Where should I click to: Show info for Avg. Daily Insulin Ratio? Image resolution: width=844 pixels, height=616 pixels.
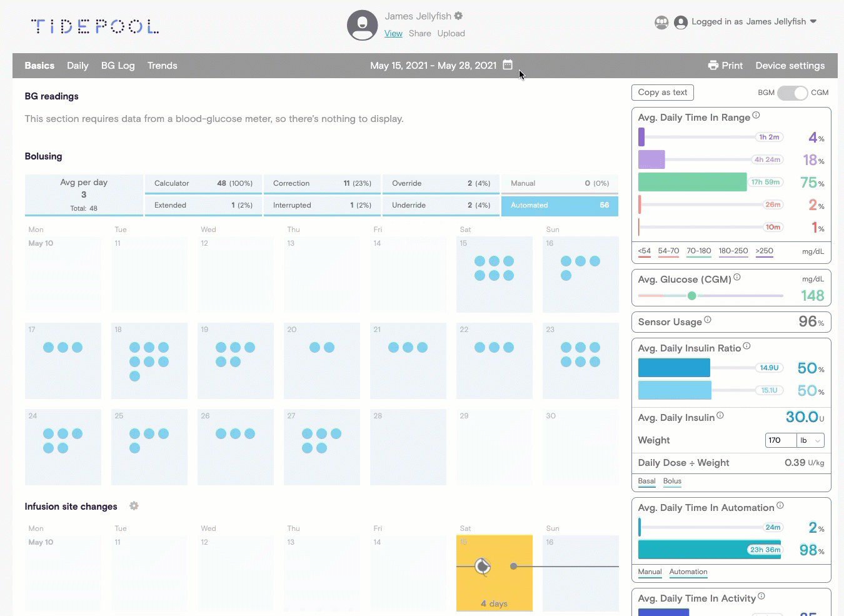[x=746, y=346]
